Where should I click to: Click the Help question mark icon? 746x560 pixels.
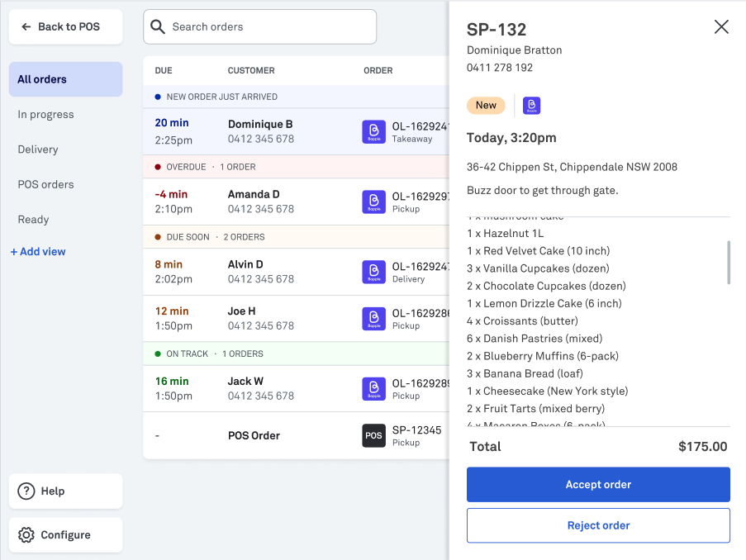[26, 491]
